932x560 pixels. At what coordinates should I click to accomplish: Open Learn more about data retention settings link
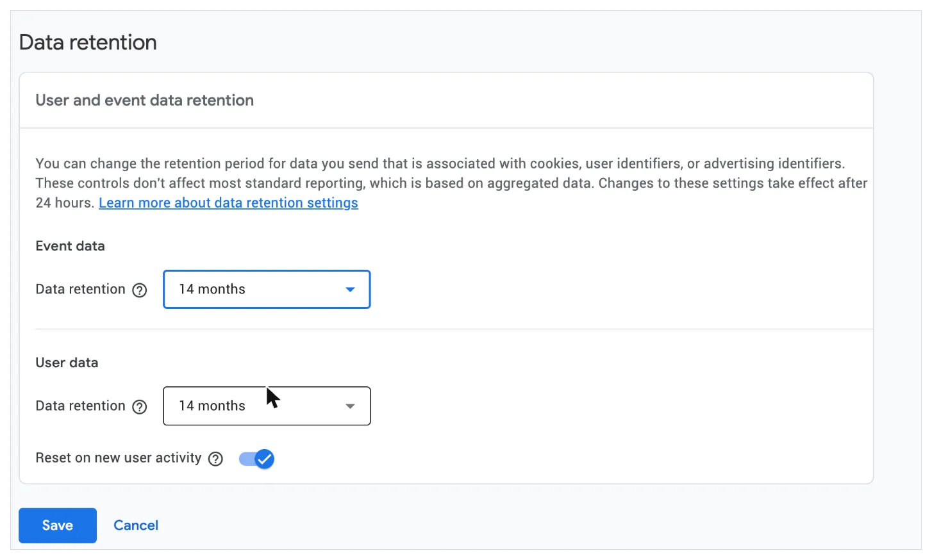[x=228, y=202]
